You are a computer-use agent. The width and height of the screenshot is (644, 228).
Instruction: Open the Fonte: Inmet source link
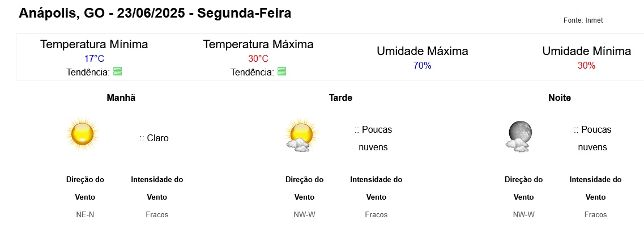pos(583,20)
